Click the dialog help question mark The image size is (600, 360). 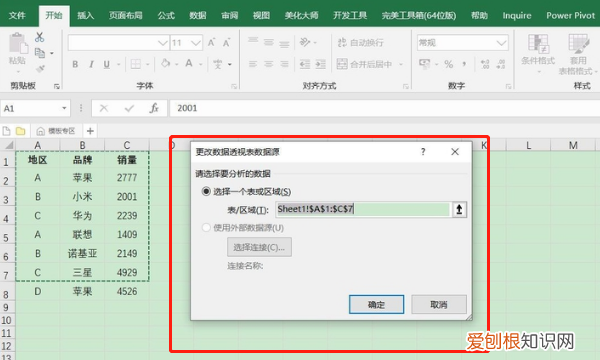coord(423,152)
